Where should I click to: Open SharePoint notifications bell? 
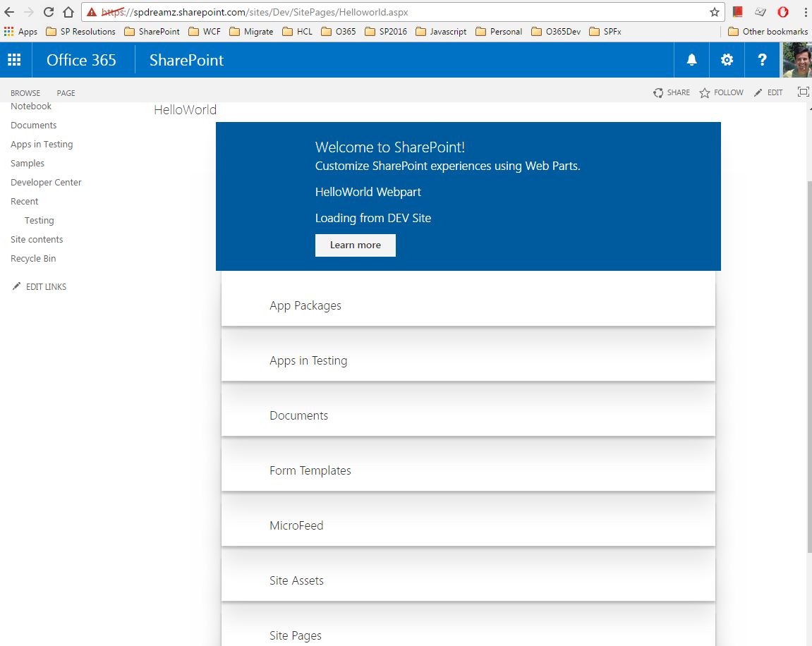click(691, 60)
